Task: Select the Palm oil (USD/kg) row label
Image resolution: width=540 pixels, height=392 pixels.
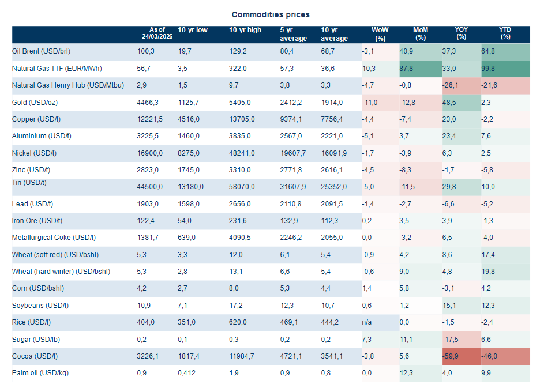Action: (40, 373)
